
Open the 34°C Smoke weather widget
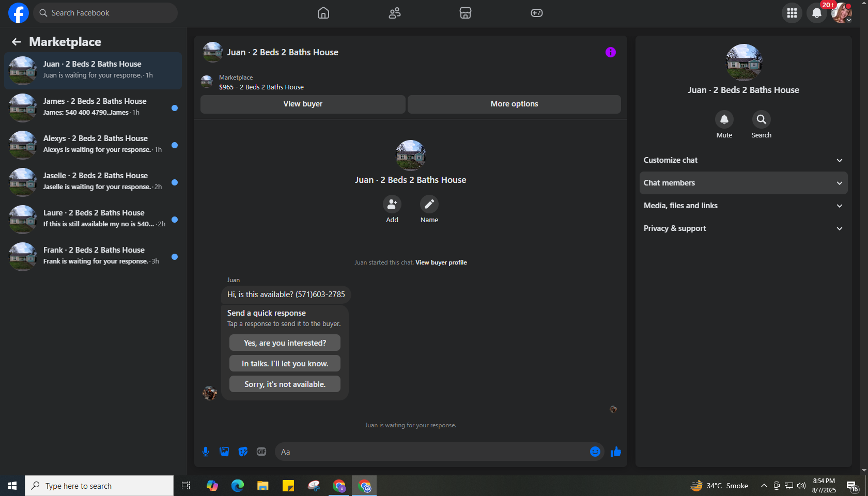click(719, 486)
